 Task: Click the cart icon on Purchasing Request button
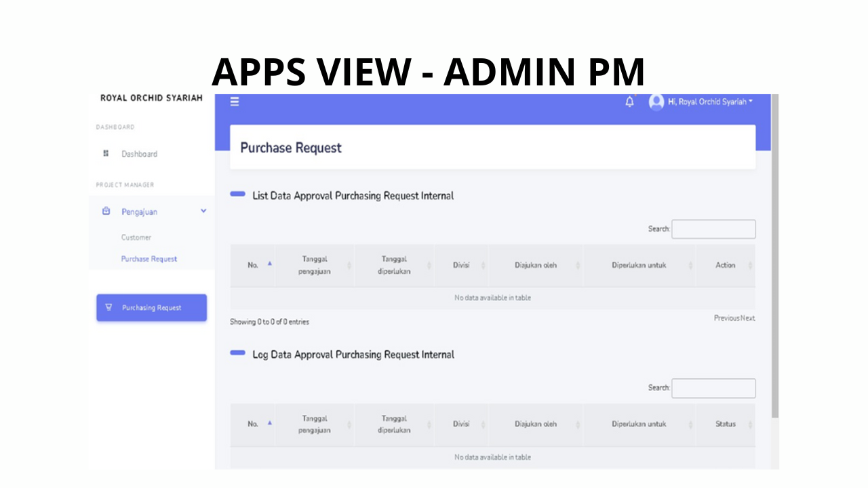[108, 308]
